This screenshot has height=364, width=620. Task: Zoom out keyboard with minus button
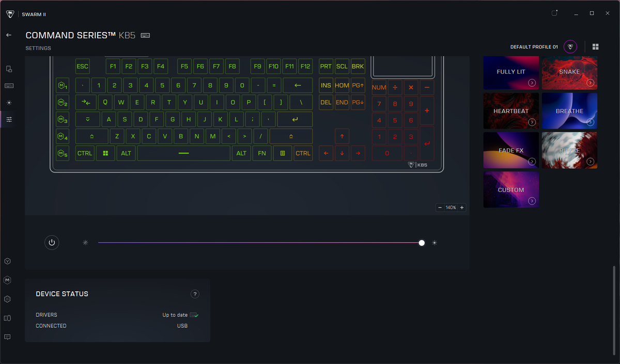(x=440, y=208)
